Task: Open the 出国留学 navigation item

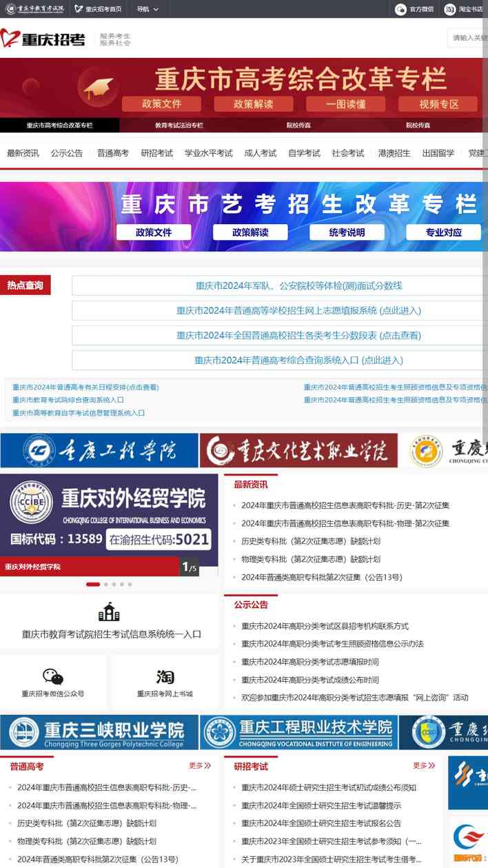Action: tap(438, 153)
